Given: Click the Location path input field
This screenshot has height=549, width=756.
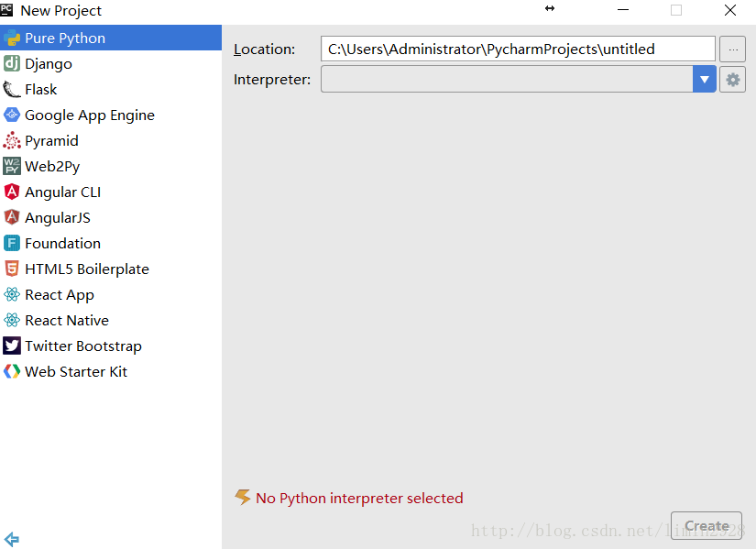Looking at the screenshot, I should [518, 49].
